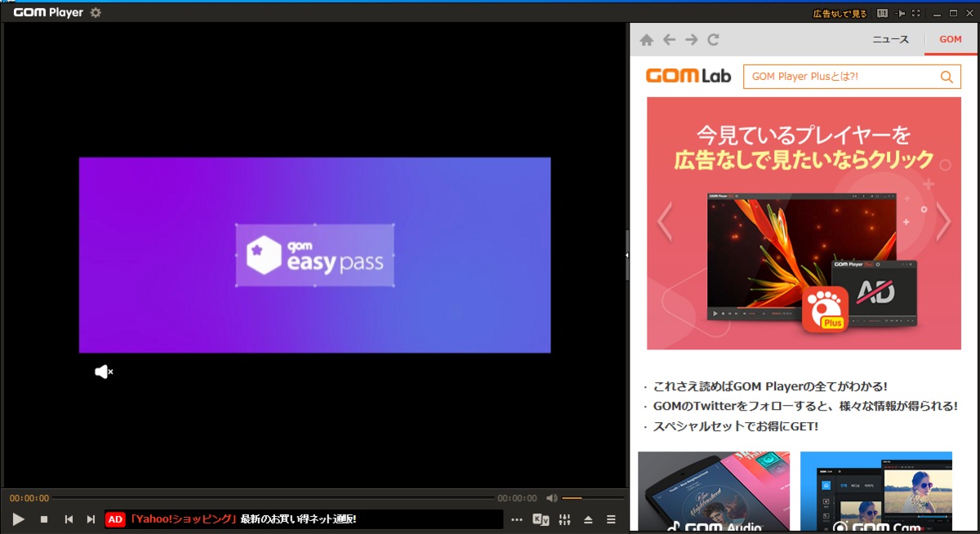Open the Yahoo!ショッピング ad text

(x=243, y=519)
